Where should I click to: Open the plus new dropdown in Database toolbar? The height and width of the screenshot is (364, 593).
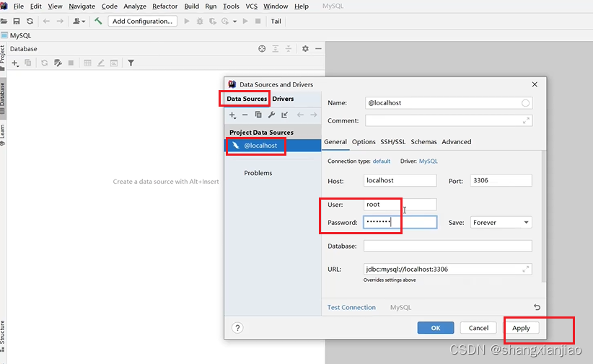point(14,63)
